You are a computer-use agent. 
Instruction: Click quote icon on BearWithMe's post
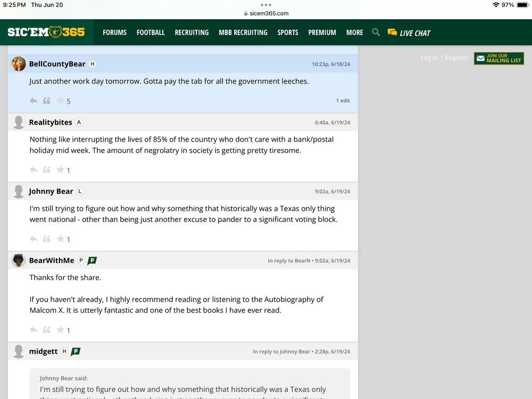click(x=47, y=330)
